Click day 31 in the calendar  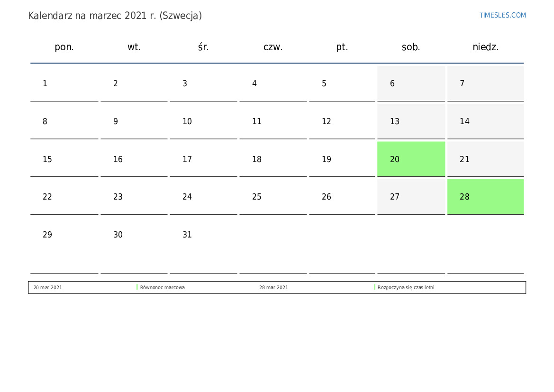pyautogui.click(x=203, y=246)
